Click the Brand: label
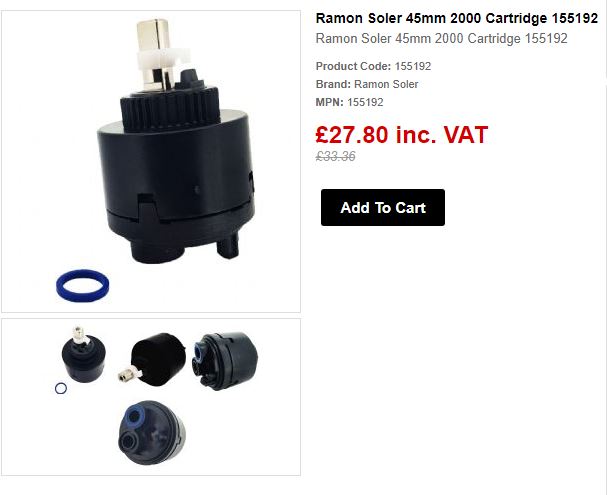The height and width of the screenshot is (495, 607). (x=333, y=84)
